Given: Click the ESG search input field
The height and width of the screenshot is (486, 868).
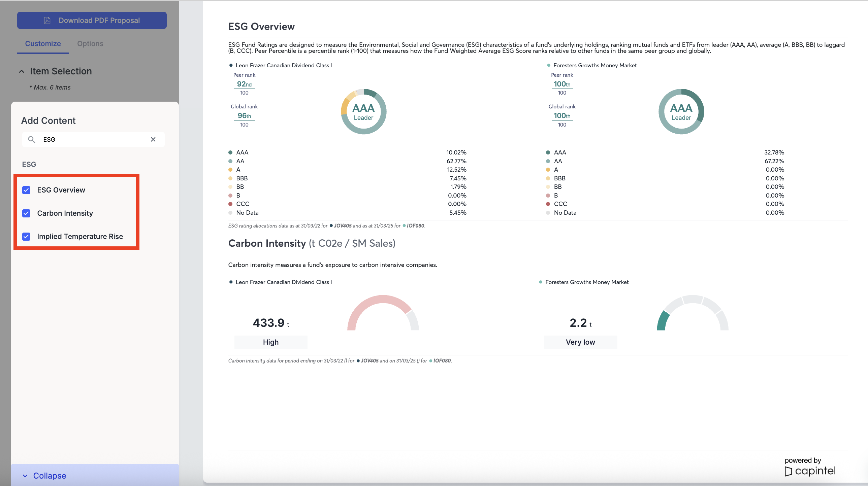Looking at the screenshot, I should coord(93,139).
